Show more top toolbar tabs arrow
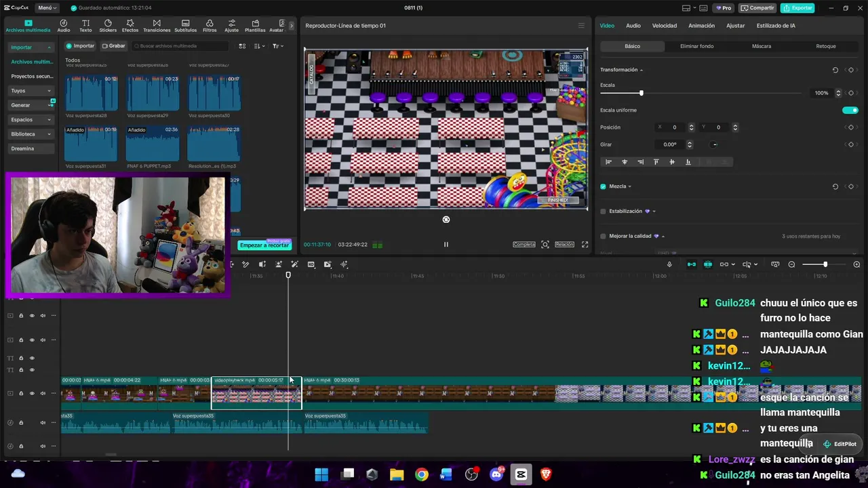 click(x=292, y=26)
